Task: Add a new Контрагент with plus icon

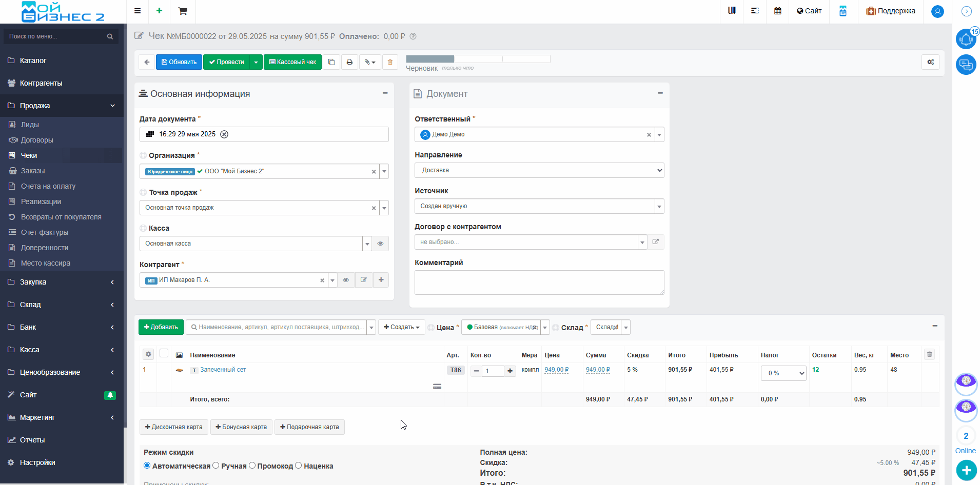Action: (x=381, y=280)
